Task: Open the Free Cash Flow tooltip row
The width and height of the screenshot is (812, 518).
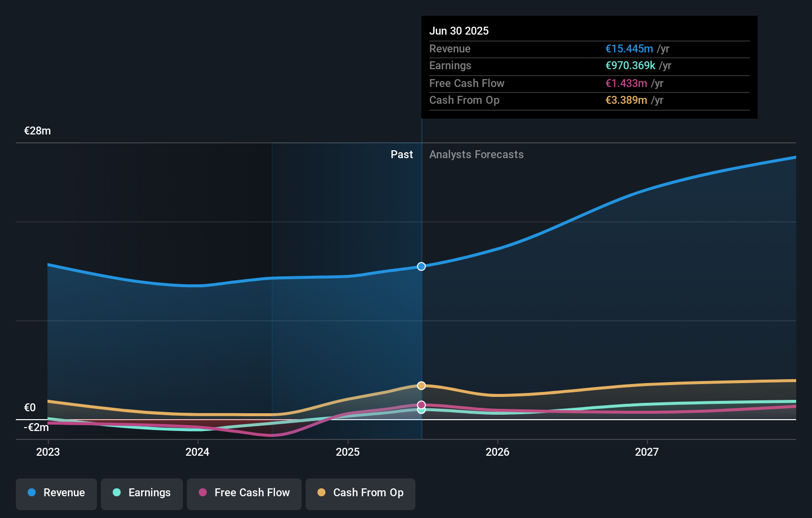Action: (x=588, y=83)
